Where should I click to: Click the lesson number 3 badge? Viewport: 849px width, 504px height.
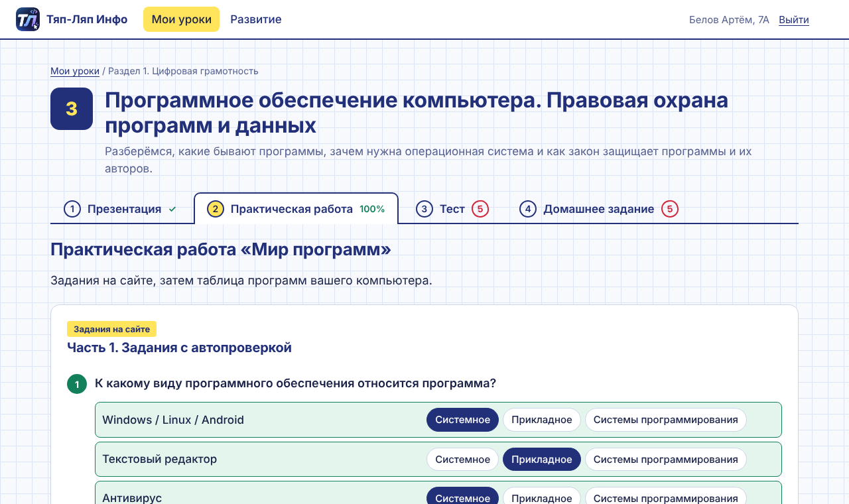[x=72, y=109]
